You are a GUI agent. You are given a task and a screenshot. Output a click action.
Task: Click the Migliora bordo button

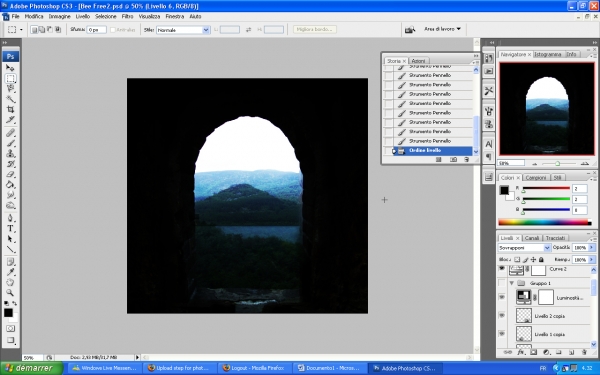tap(315, 29)
